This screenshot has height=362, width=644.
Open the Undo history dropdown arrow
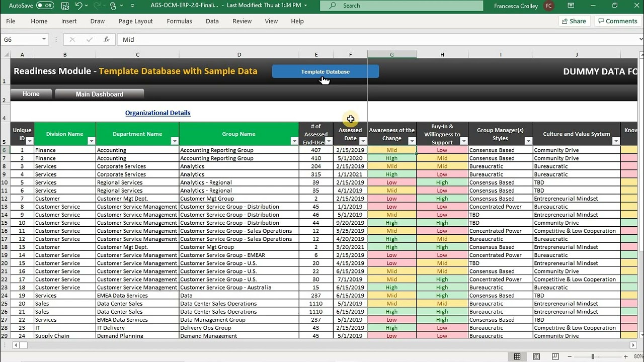[88, 6]
